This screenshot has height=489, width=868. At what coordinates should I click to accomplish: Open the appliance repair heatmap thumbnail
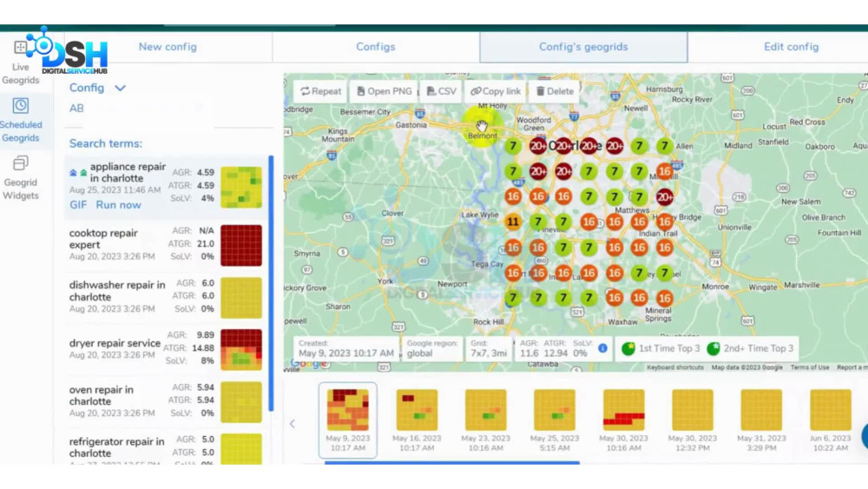click(x=241, y=188)
